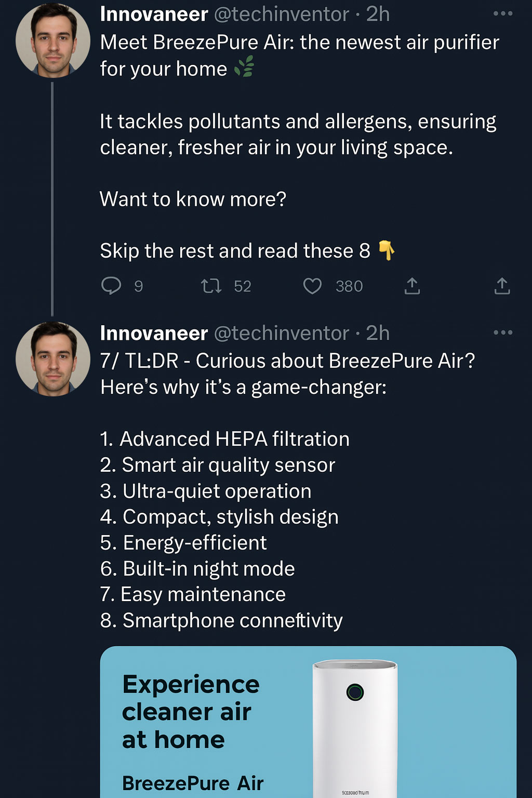
Task: Reply to the first BreezePure tweet
Action: coord(111,286)
